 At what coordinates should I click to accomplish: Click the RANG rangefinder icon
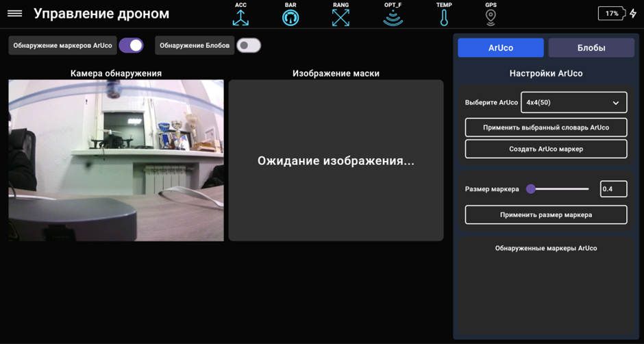click(x=340, y=18)
